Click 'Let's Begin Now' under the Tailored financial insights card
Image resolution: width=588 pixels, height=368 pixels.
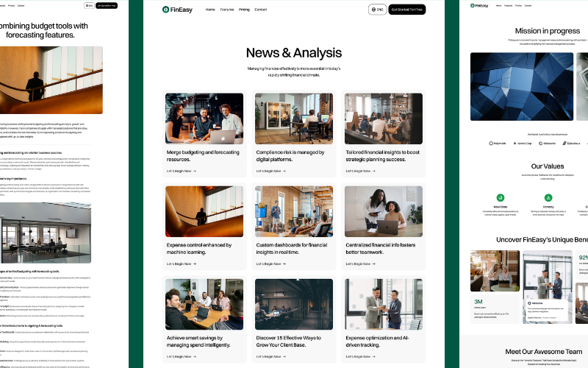click(x=358, y=171)
